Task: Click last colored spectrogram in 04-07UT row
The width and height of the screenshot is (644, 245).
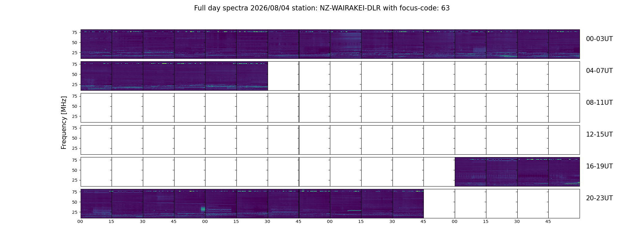Action: [x=252, y=76]
